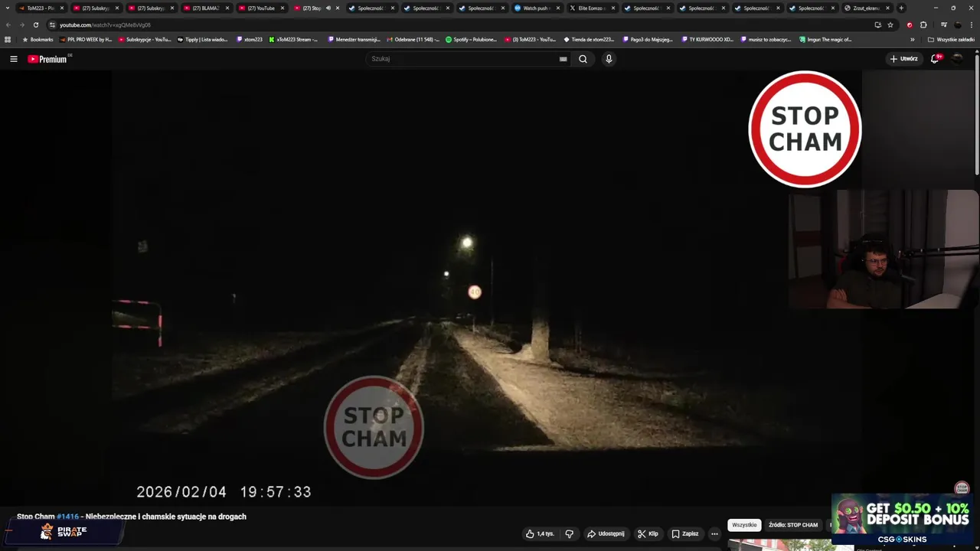Open hashtag #1416 link in title
This screenshot has height=551, width=980.
[67, 517]
